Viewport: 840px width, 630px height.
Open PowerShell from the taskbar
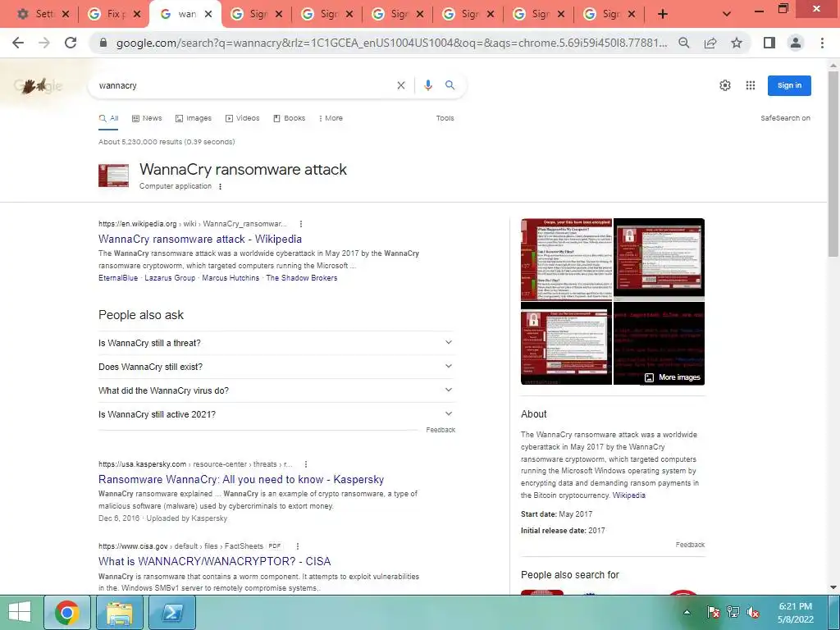point(172,612)
